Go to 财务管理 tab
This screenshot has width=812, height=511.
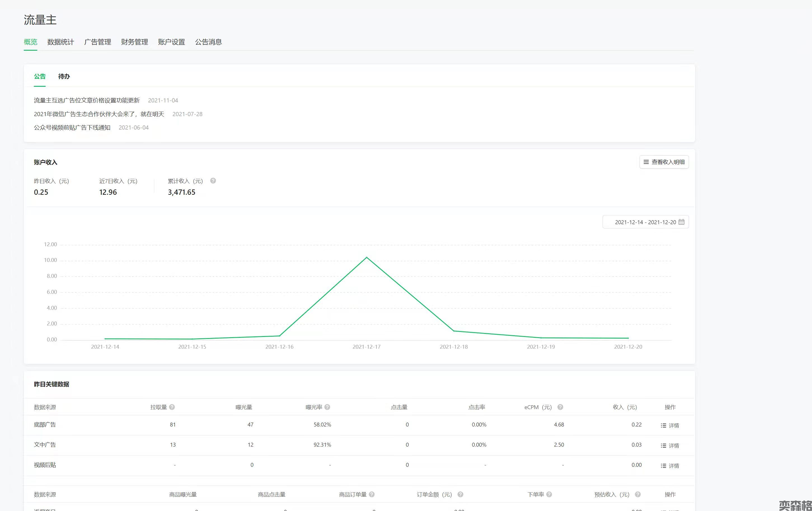pyautogui.click(x=135, y=42)
